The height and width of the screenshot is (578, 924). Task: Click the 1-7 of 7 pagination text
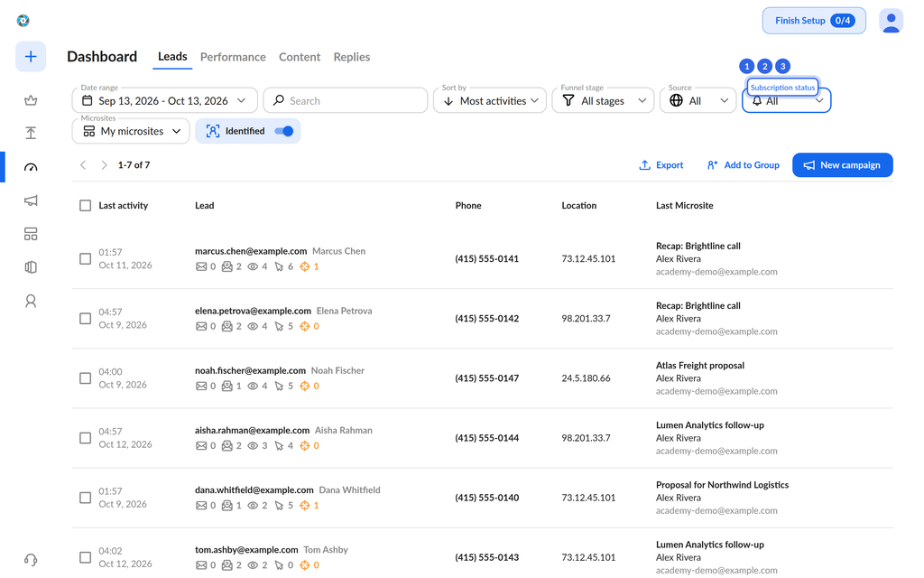134,165
